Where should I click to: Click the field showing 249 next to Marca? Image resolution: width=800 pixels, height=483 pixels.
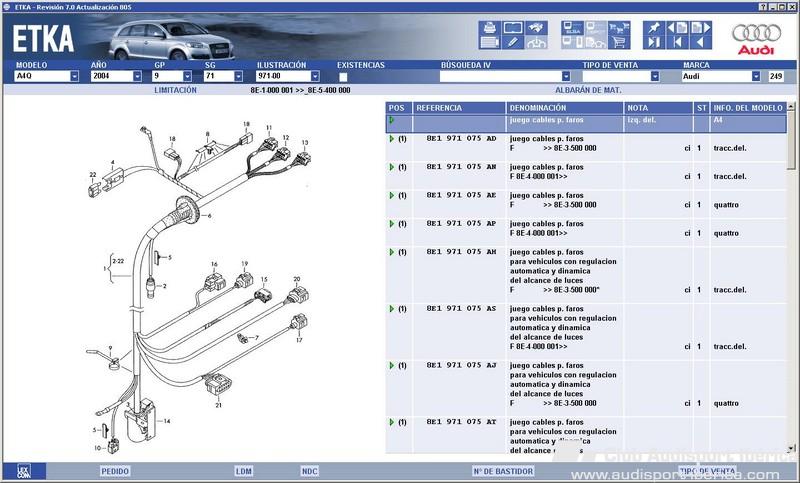pos(776,77)
